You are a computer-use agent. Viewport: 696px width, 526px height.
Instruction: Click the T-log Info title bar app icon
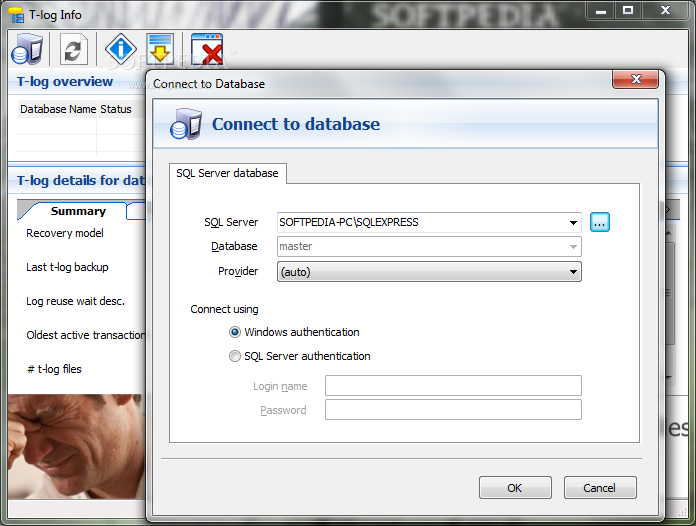pyautogui.click(x=17, y=15)
